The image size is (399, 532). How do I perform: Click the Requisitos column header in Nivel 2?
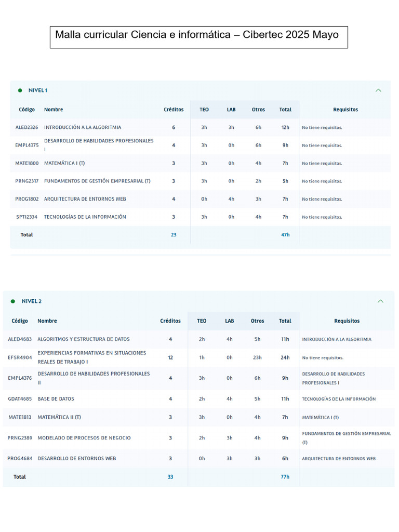point(347,321)
